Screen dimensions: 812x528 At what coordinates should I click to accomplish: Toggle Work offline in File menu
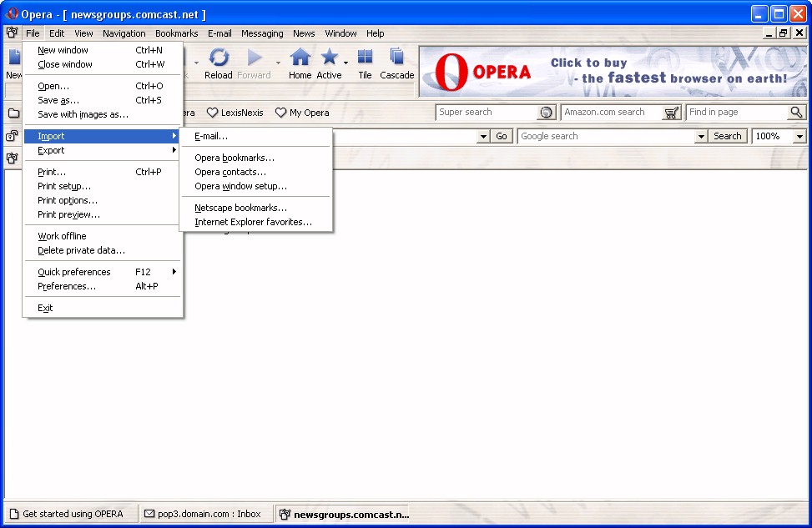tap(62, 236)
